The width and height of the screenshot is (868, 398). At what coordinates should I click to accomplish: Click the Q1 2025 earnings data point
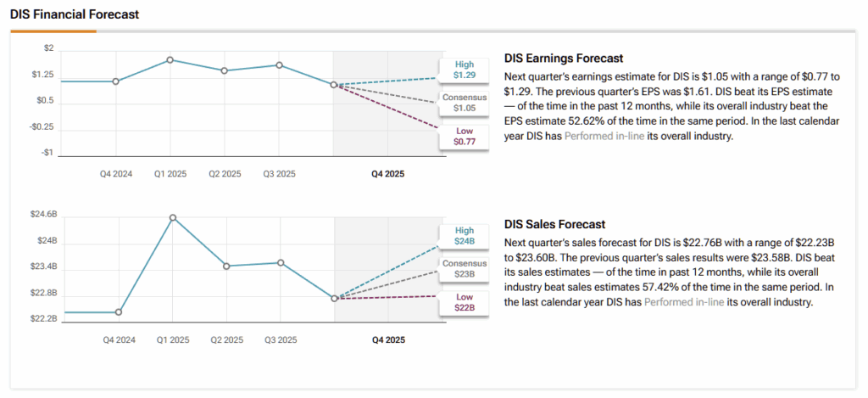click(170, 59)
